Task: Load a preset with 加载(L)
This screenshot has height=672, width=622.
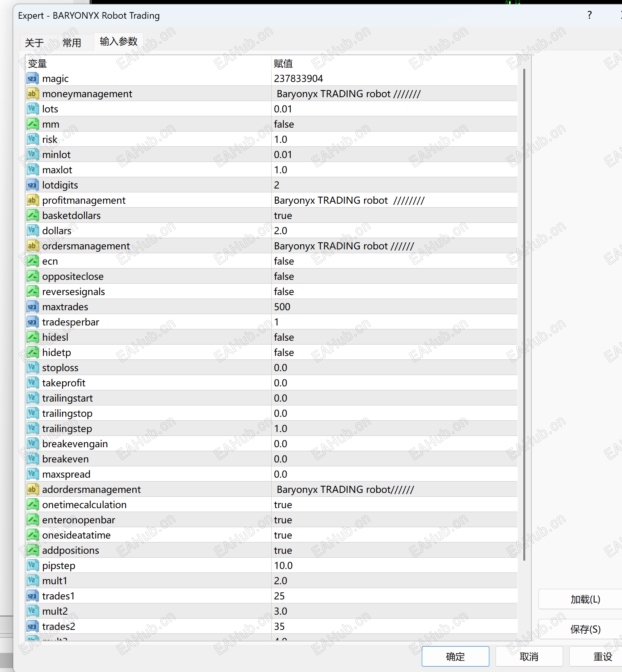Action: point(580,599)
